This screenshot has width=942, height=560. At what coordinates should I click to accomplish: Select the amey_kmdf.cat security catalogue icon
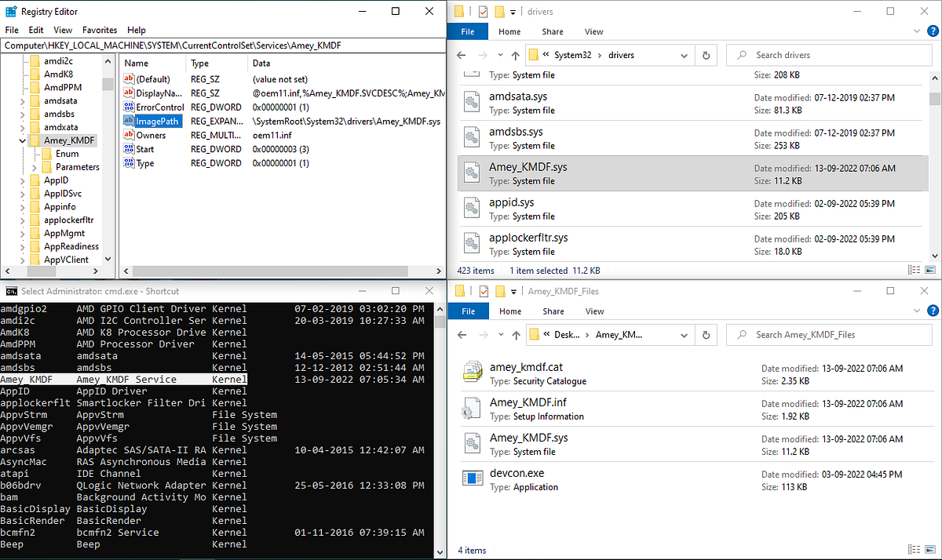[472, 373]
